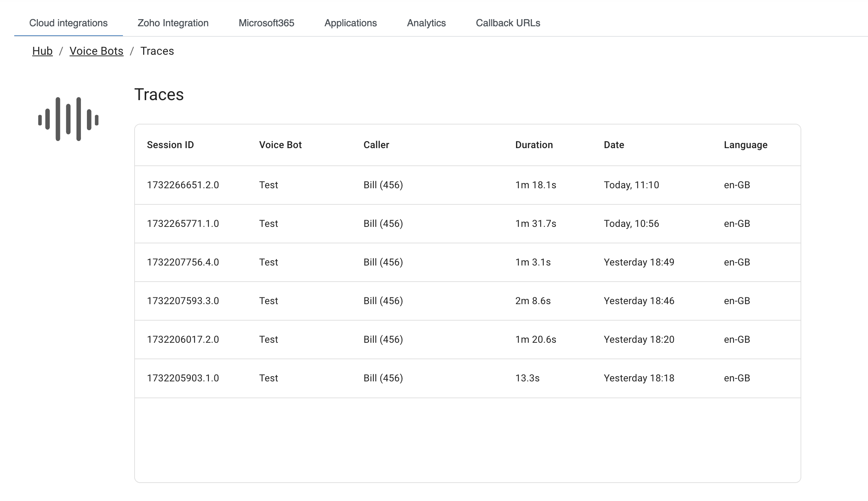
Task: Open session 1732266651.2.0 trace
Action: [x=183, y=185]
